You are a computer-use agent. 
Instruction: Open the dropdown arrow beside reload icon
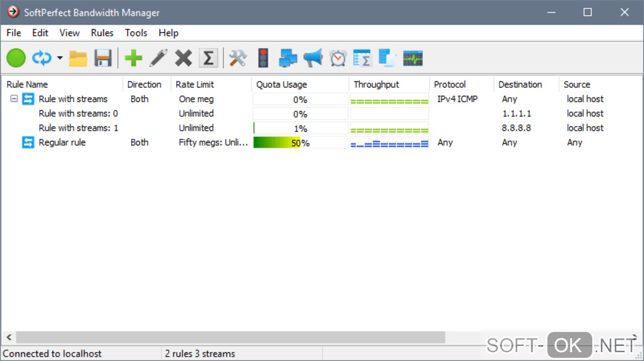click(60, 58)
